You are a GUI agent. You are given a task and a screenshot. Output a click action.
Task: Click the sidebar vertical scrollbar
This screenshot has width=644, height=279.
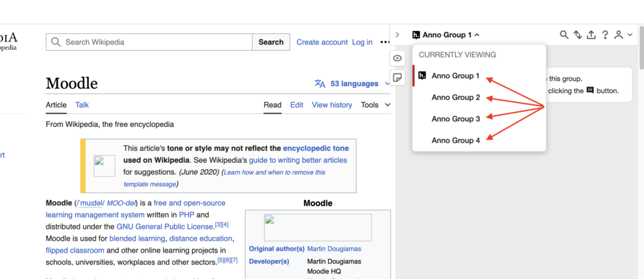pyautogui.click(x=641, y=50)
